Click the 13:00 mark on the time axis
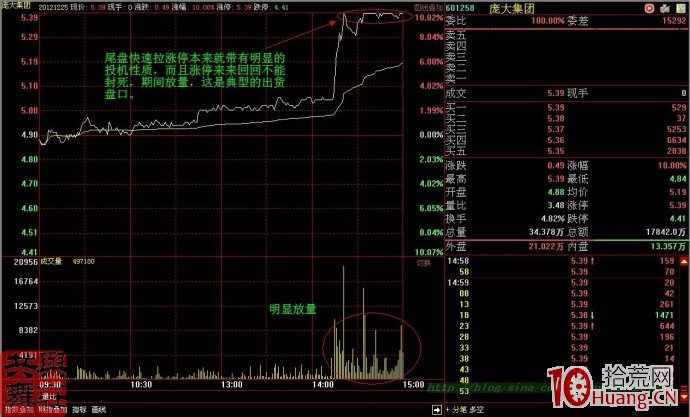Image resolution: width=690 pixels, height=417 pixels. [232, 385]
